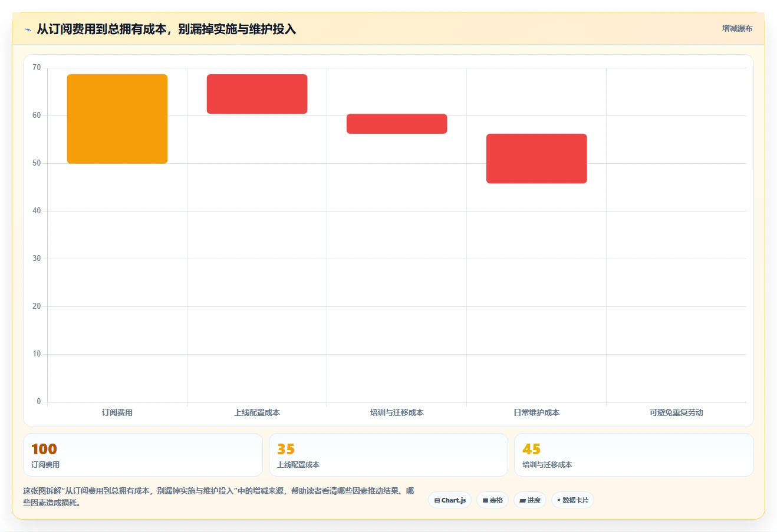
Task: Click the orange 订阅费用 waterfall bar
Action: [117, 119]
